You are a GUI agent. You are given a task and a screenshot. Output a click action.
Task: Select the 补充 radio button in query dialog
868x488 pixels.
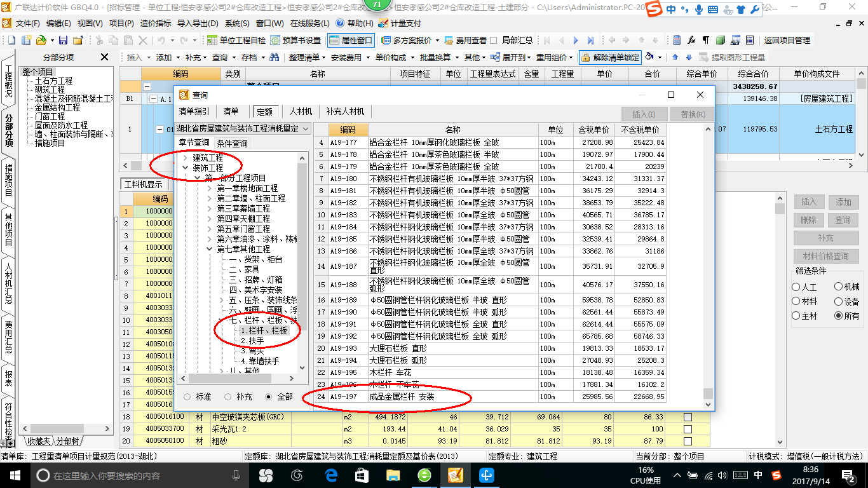(228, 396)
